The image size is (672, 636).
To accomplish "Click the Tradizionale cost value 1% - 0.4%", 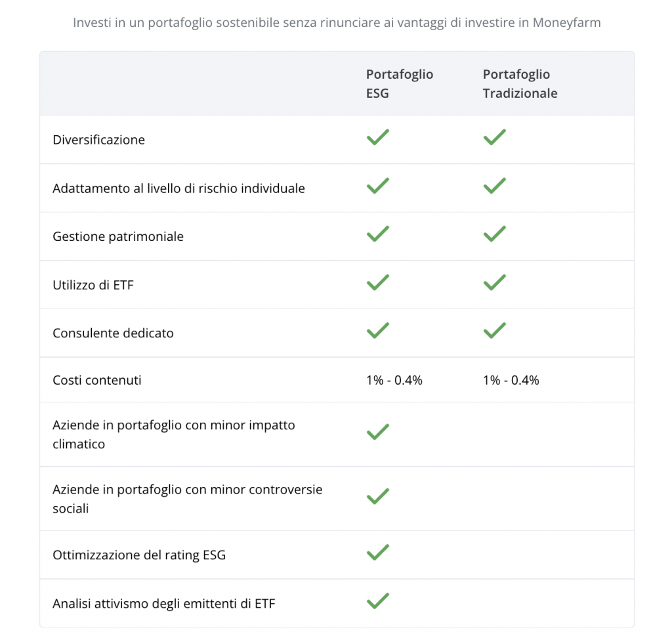I will tap(511, 380).
